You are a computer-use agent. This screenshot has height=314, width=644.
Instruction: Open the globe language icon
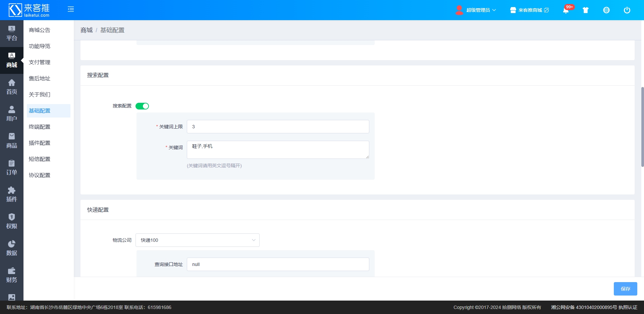[606, 10]
